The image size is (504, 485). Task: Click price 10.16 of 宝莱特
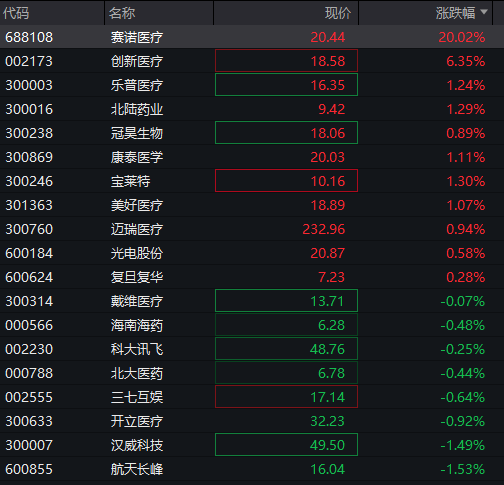[328, 181]
